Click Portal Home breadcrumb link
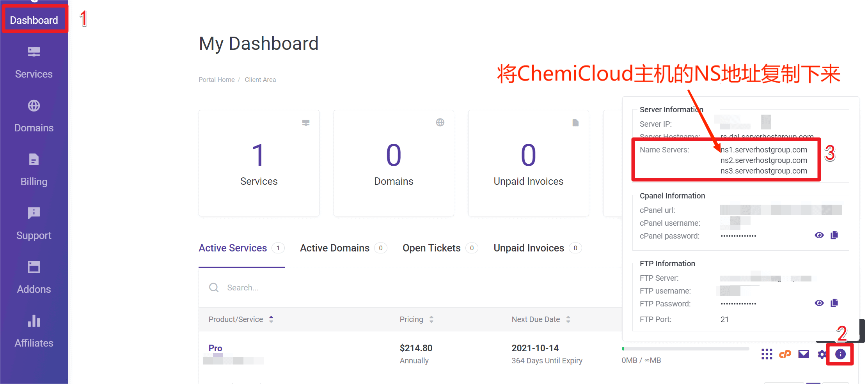868x384 pixels. coord(217,80)
